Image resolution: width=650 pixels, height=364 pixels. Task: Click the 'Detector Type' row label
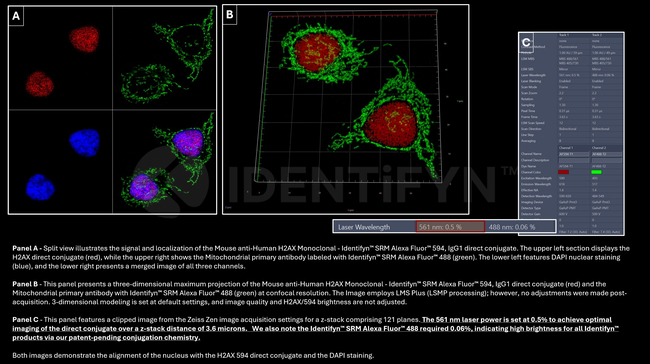tap(531, 208)
